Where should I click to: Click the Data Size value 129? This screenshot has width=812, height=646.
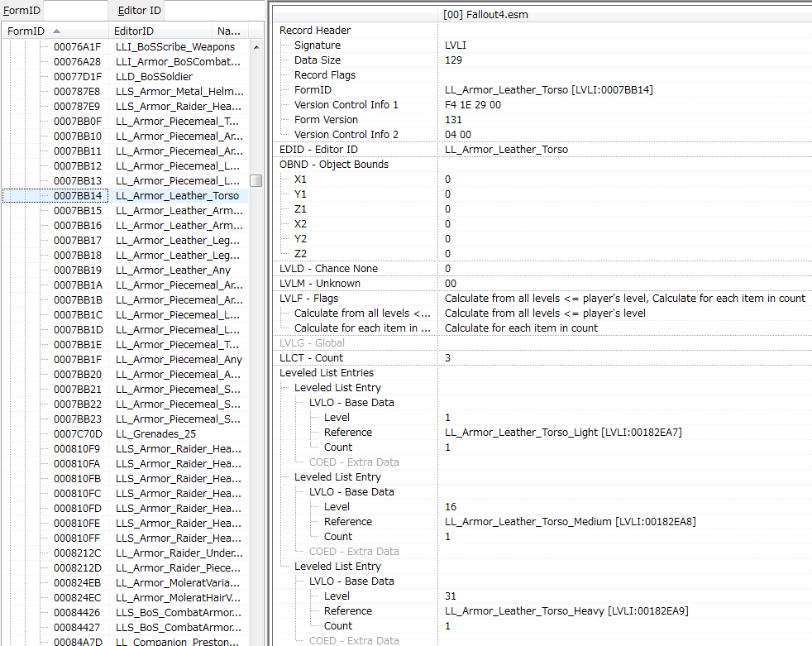tap(453, 60)
